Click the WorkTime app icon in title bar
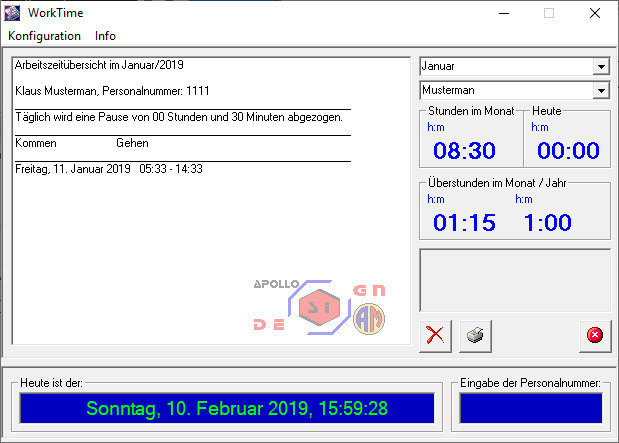 click(12, 13)
